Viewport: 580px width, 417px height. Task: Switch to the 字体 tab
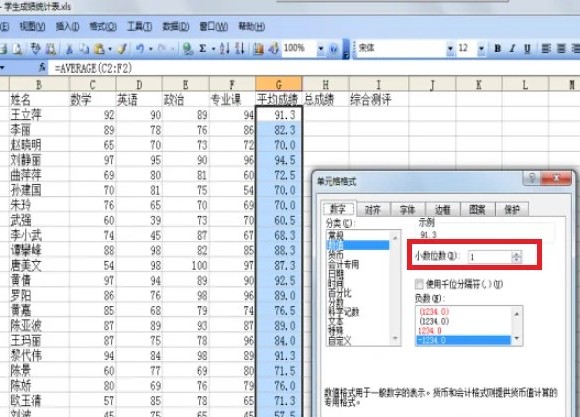tap(407, 210)
